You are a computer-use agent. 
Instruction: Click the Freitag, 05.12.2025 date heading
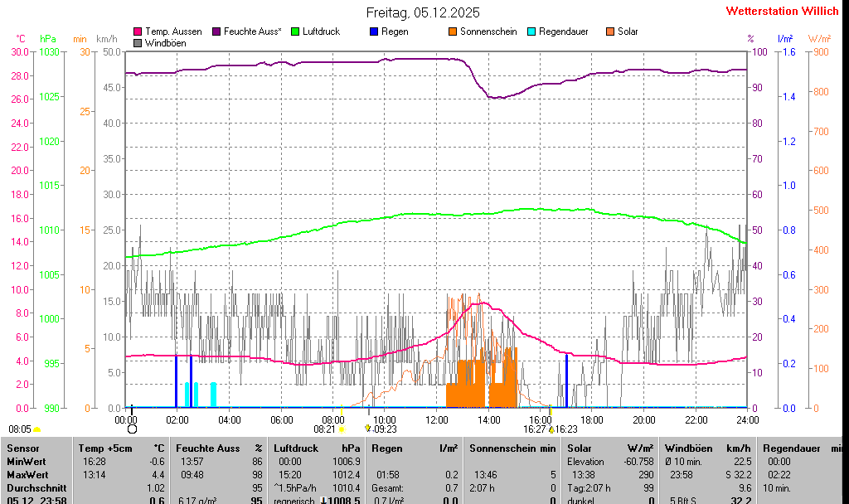[x=423, y=12]
